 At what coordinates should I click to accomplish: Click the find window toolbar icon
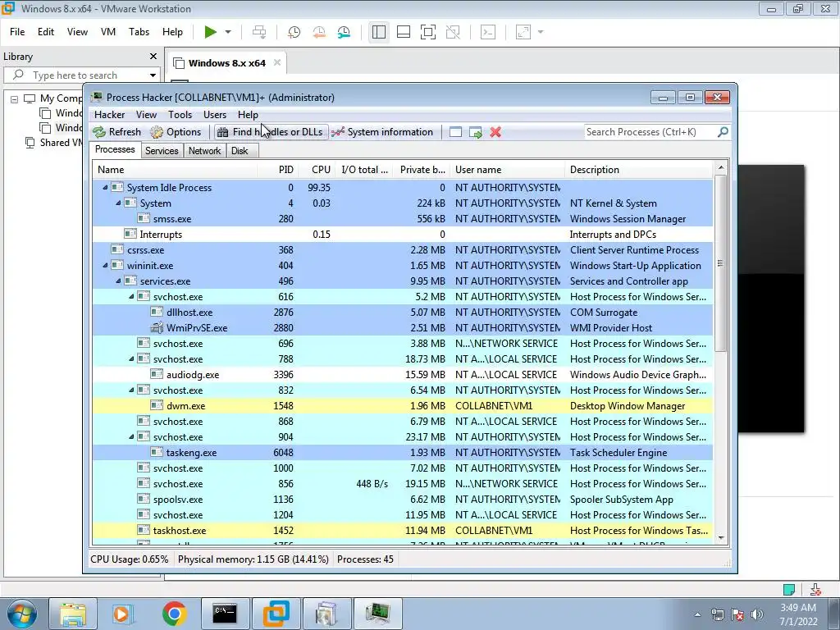tap(455, 132)
